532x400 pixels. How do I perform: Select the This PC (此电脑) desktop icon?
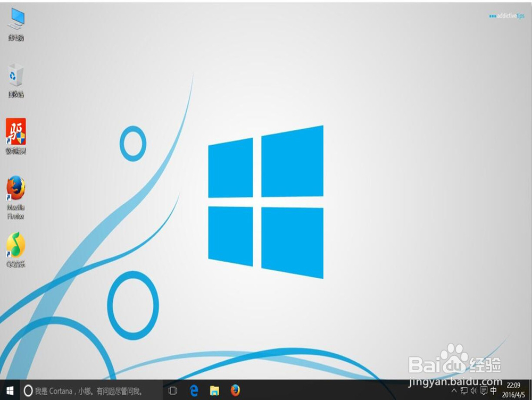pyautogui.click(x=16, y=24)
